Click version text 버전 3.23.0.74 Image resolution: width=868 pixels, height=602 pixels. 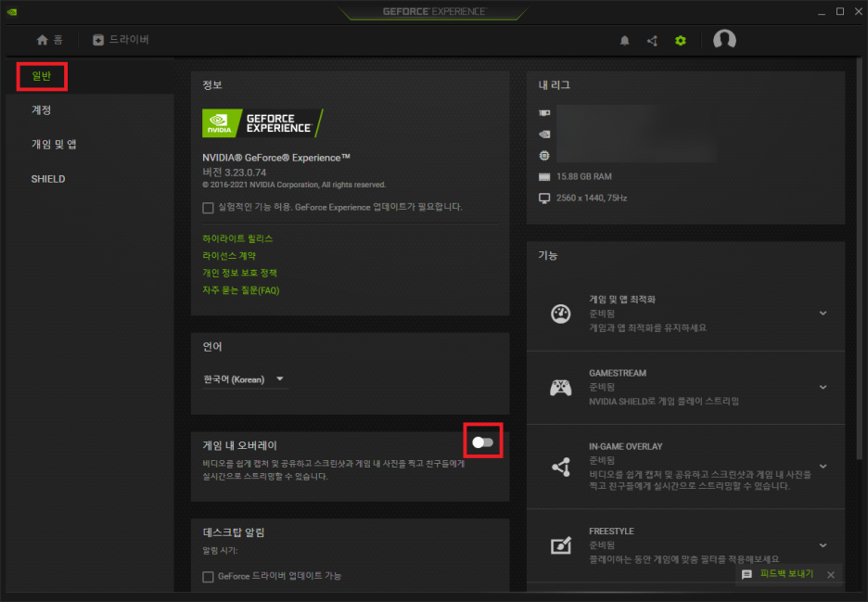[x=235, y=173]
